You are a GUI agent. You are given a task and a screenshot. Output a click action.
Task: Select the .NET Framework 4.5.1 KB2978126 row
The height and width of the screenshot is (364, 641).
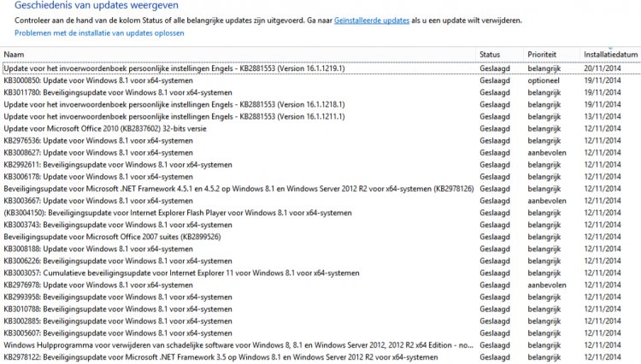click(320, 189)
